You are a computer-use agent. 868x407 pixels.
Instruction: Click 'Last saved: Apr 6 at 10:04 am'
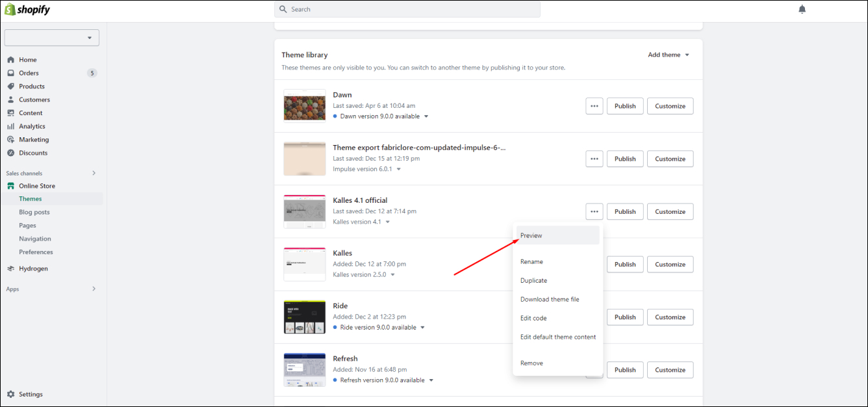tap(374, 105)
